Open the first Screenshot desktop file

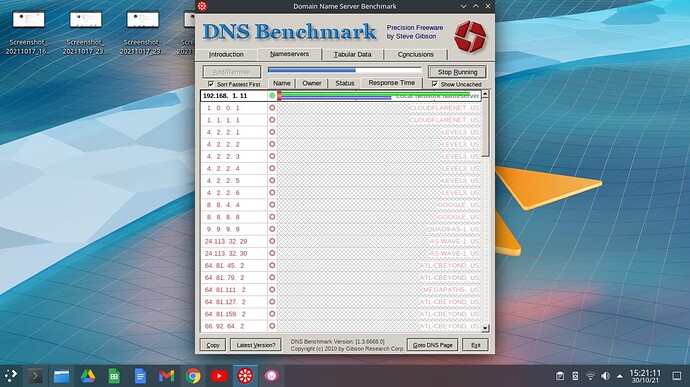pyautogui.click(x=29, y=33)
